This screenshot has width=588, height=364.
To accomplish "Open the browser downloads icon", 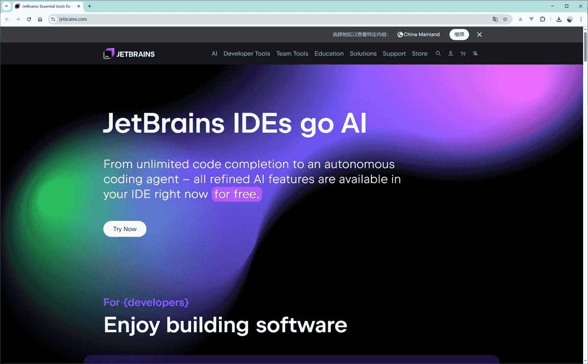I will coord(559,19).
